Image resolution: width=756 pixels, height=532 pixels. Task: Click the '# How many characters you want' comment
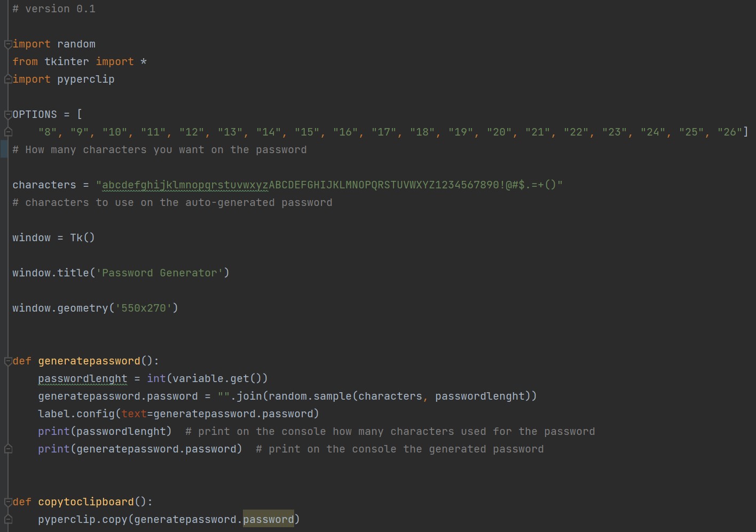(x=160, y=150)
